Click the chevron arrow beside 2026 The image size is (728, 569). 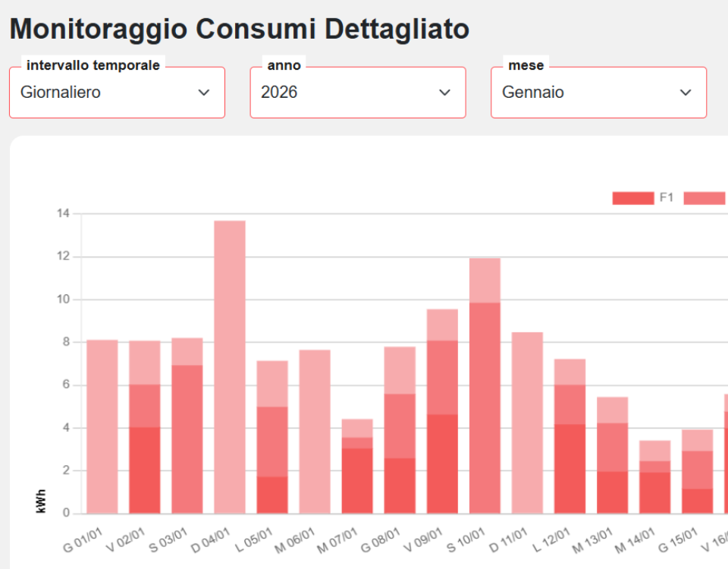(444, 93)
